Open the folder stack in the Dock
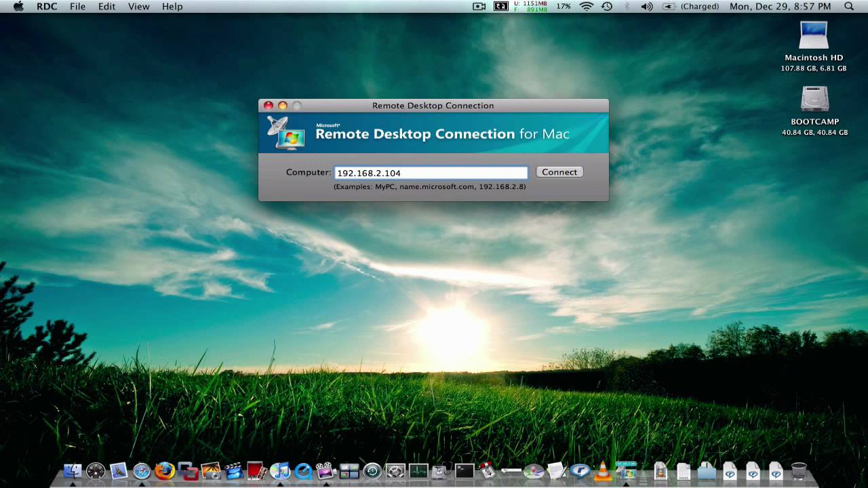 pos(707,470)
